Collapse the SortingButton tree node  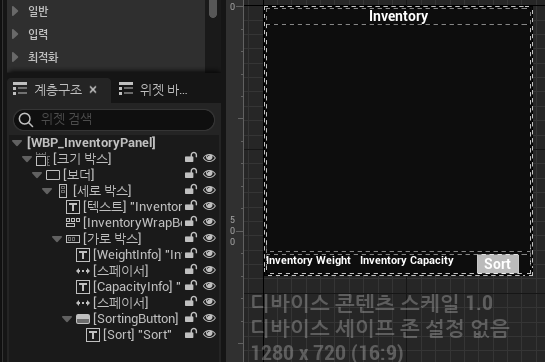click(67, 319)
